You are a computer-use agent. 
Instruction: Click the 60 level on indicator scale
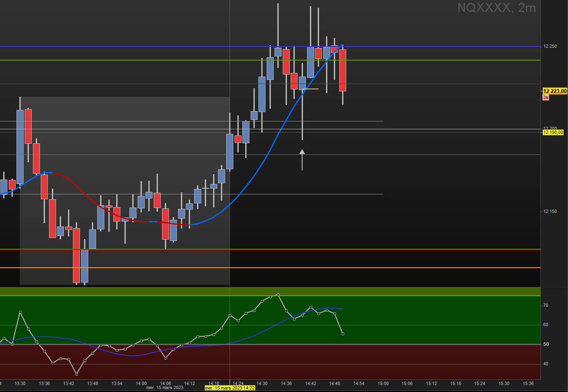click(x=546, y=324)
